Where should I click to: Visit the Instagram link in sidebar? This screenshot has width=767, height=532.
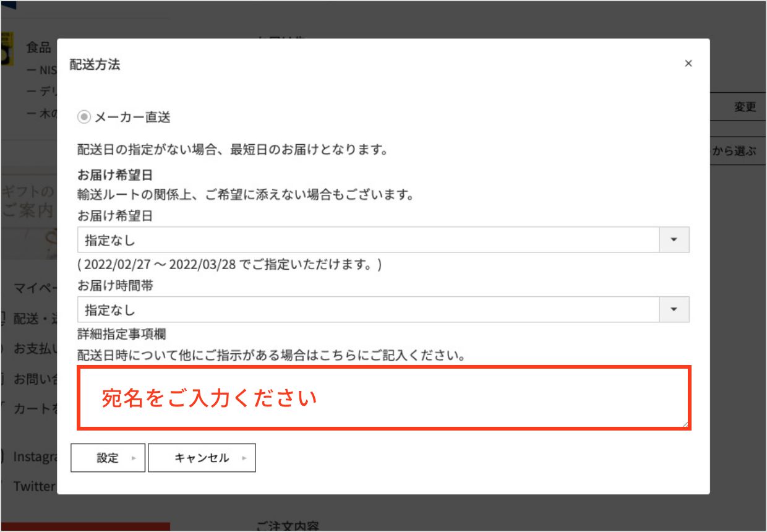click(x=35, y=457)
